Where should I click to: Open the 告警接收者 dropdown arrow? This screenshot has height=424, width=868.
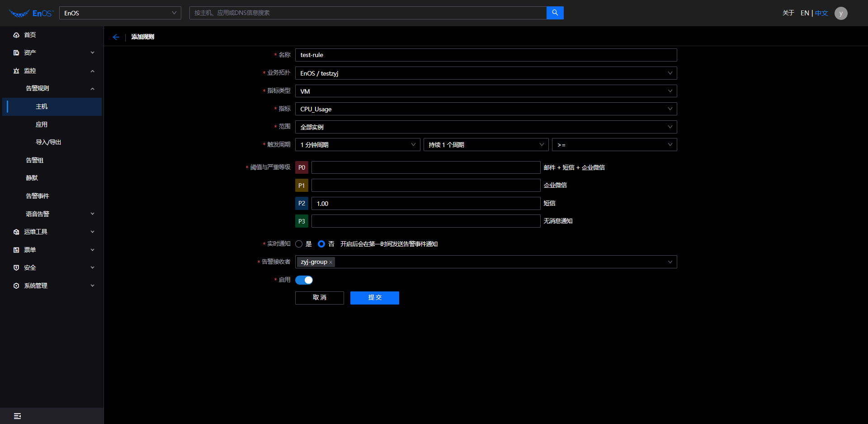pyautogui.click(x=670, y=262)
